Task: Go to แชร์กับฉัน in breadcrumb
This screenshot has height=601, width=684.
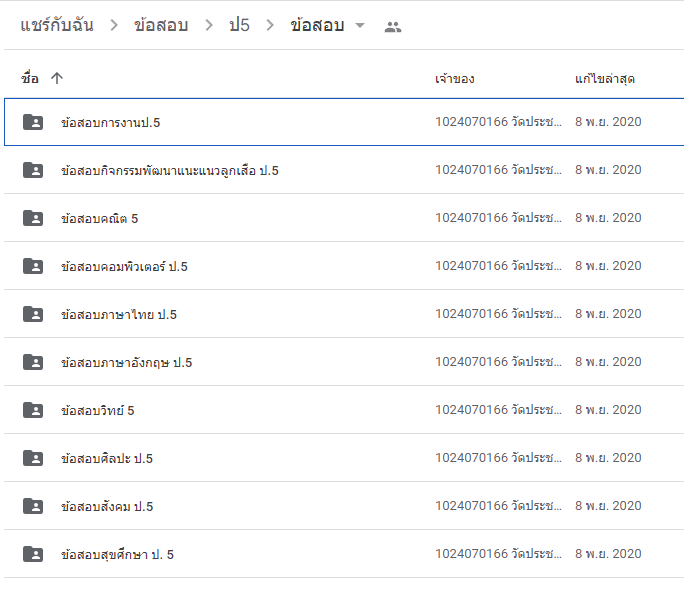Action: pyautogui.click(x=57, y=26)
